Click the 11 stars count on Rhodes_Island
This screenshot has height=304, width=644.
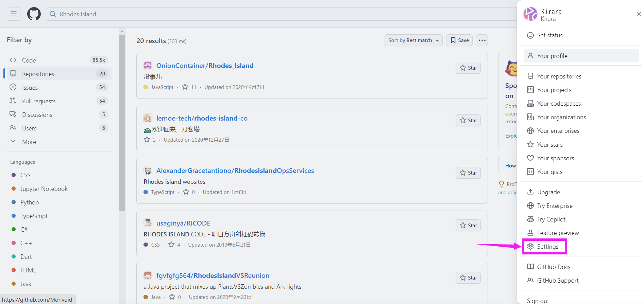pos(189,87)
